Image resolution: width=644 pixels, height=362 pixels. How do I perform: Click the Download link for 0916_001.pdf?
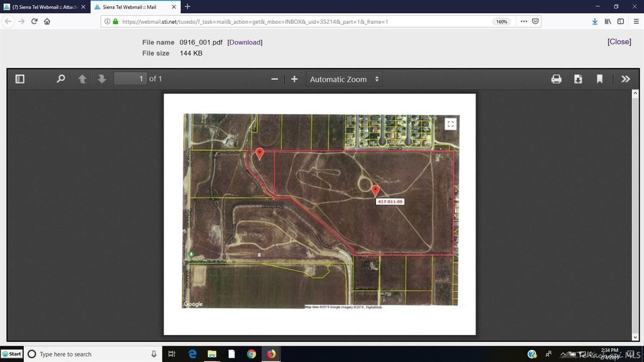click(x=245, y=42)
